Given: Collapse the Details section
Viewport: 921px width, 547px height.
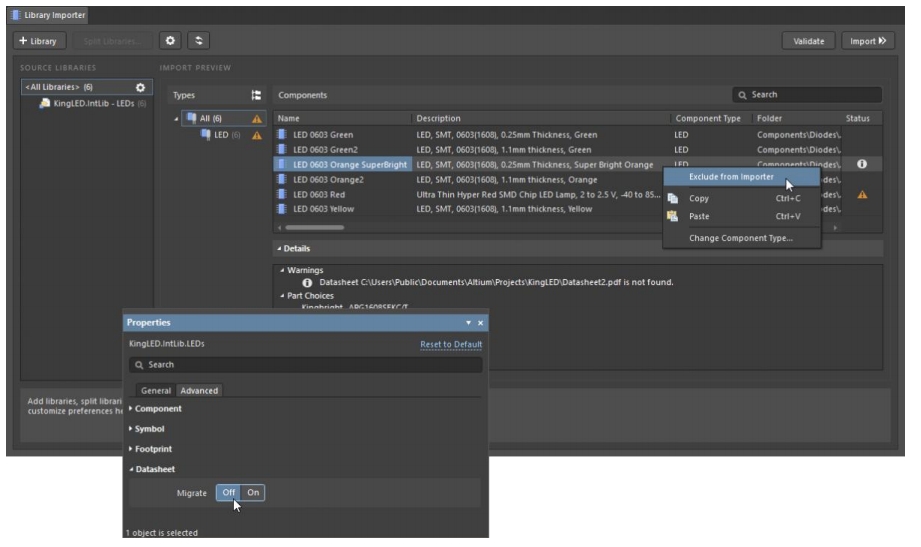Looking at the screenshot, I should click(x=279, y=249).
